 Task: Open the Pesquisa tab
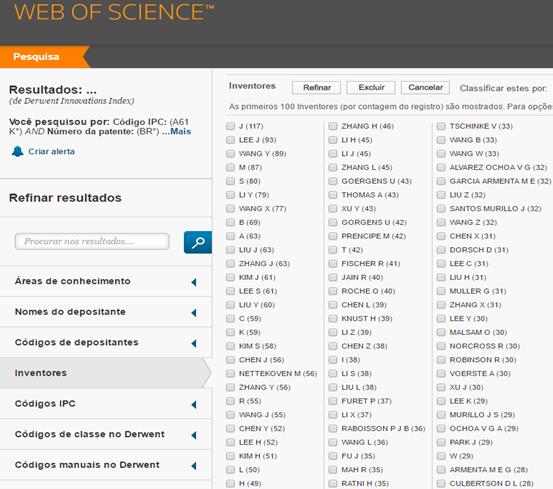pos(36,57)
